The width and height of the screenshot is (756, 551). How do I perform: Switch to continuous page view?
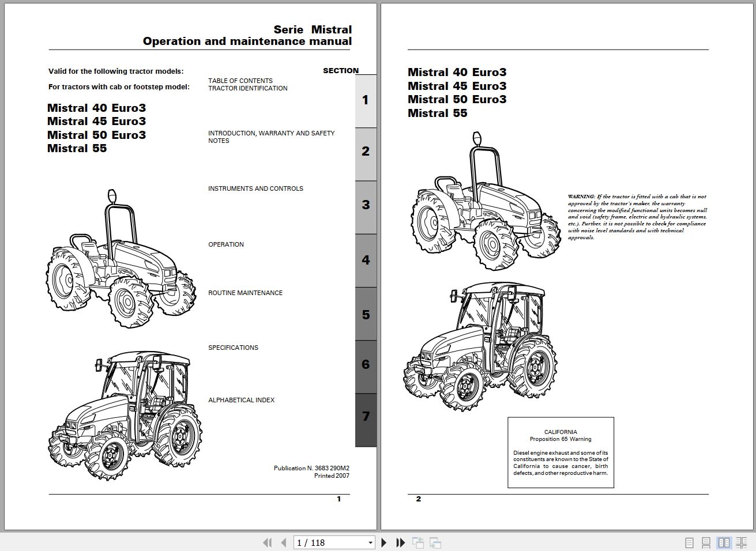pyautogui.click(x=706, y=543)
